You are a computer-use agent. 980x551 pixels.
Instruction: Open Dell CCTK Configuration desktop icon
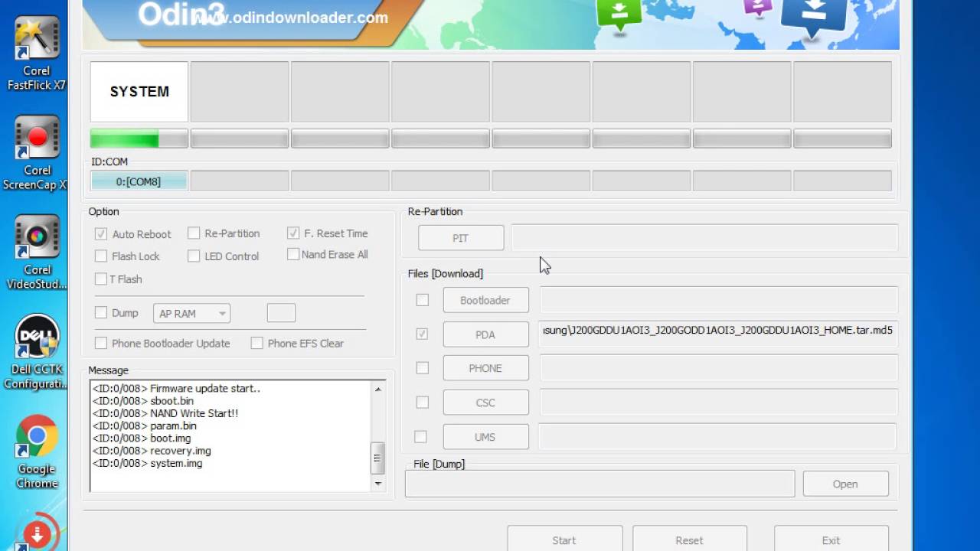coord(36,352)
